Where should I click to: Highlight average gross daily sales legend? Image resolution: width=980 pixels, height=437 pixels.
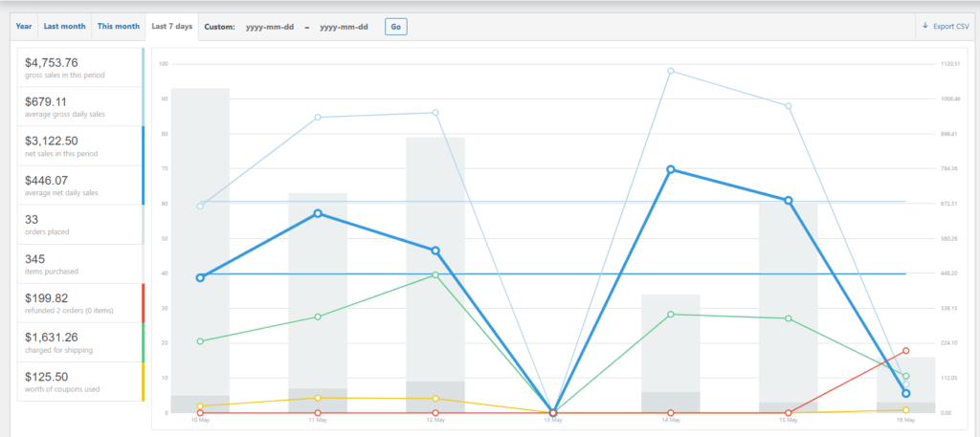click(79, 107)
